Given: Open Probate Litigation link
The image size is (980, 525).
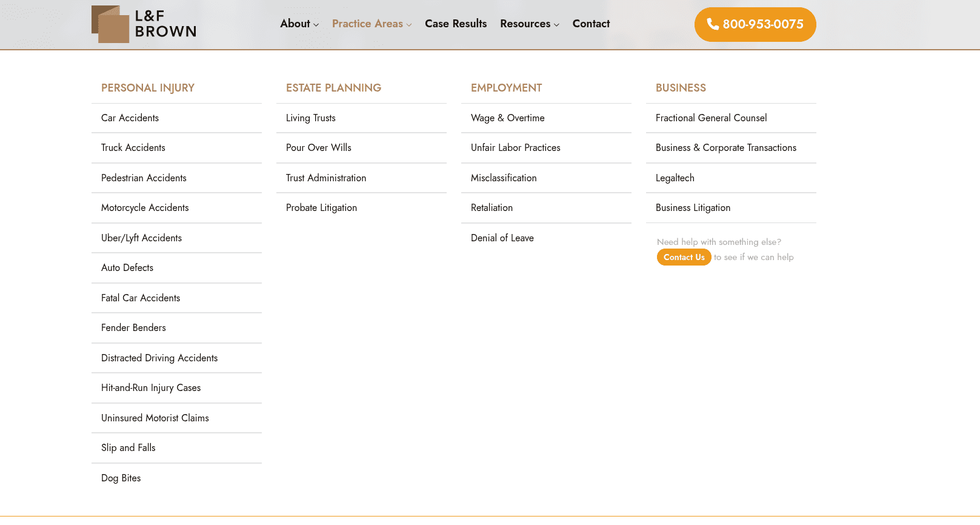Looking at the screenshot, I should [x=361, y=208].
